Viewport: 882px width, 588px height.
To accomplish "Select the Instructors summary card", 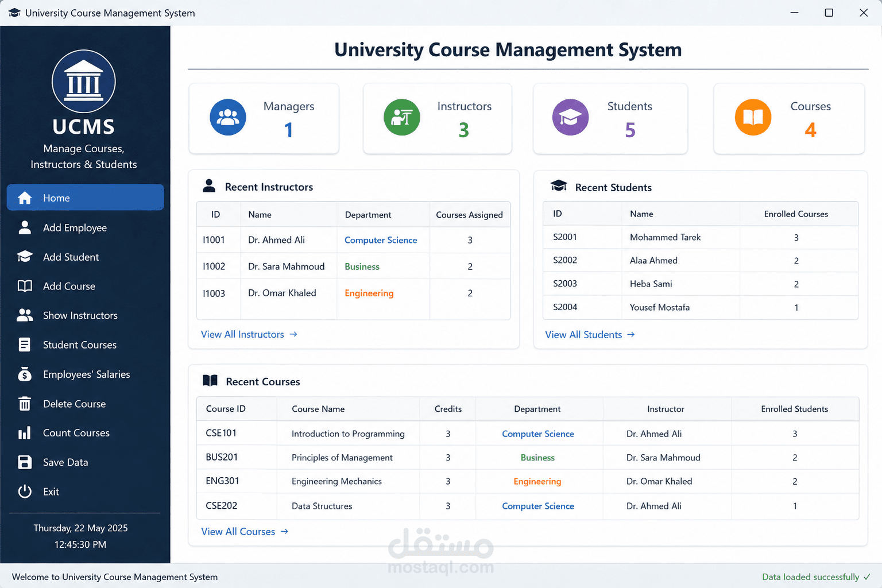I will (x=438, y=118).
